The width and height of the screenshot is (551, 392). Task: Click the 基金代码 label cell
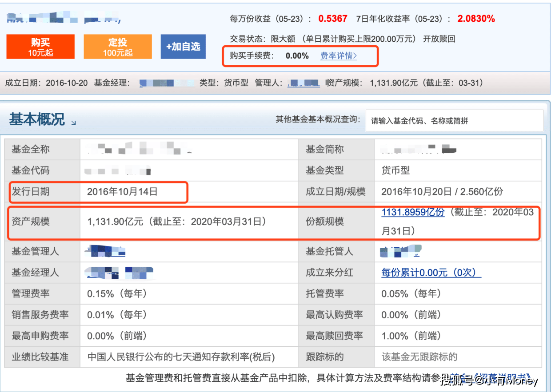point(42,170)
